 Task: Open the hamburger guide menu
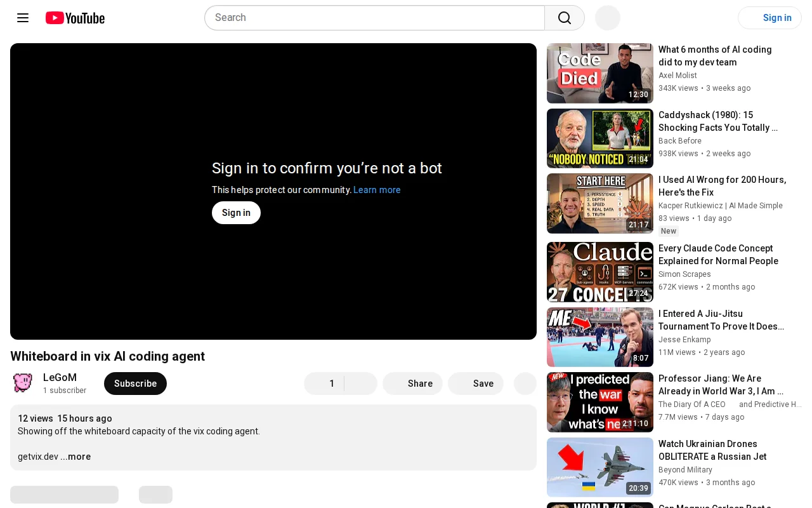(23, 18)
